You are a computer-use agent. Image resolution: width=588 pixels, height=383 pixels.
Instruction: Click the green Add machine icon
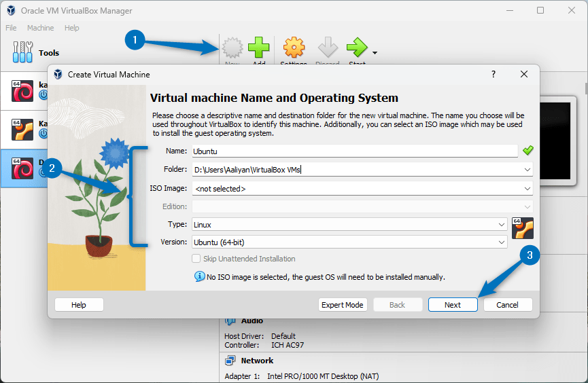tap(259, 48)
